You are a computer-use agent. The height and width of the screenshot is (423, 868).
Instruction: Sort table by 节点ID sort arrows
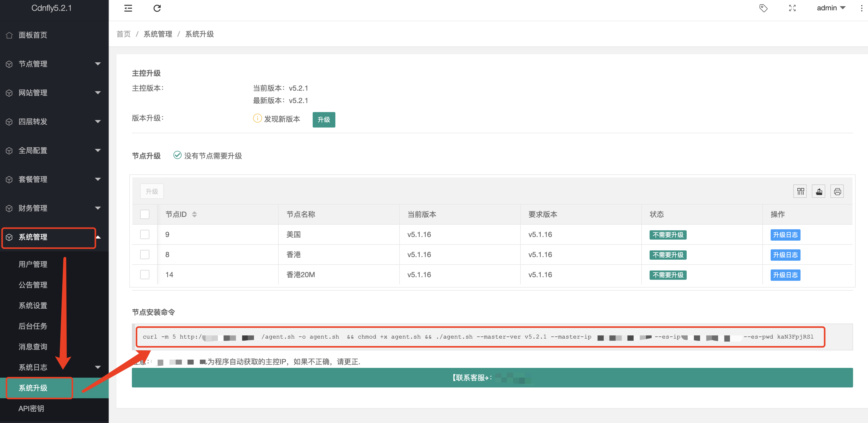(x=194, y=214)
